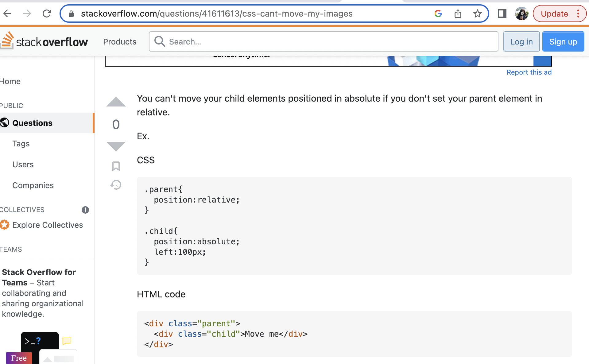This screenshot has width=589, height=364.
Task: Bookmark this answer
Action: (x=116, y=166)
